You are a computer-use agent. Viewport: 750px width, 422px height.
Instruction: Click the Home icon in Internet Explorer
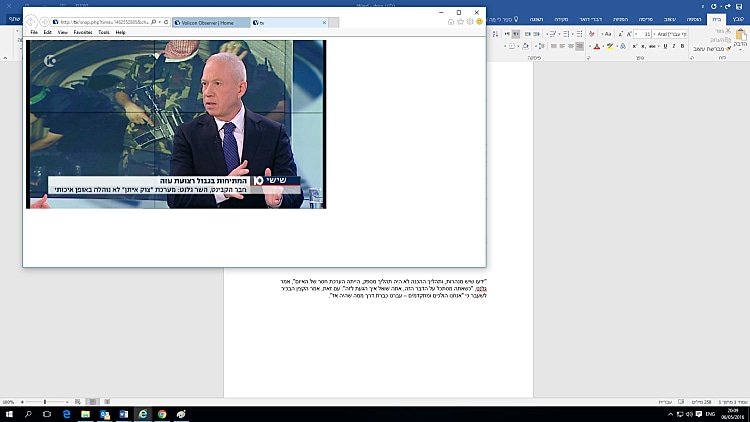tap(451, 21)
